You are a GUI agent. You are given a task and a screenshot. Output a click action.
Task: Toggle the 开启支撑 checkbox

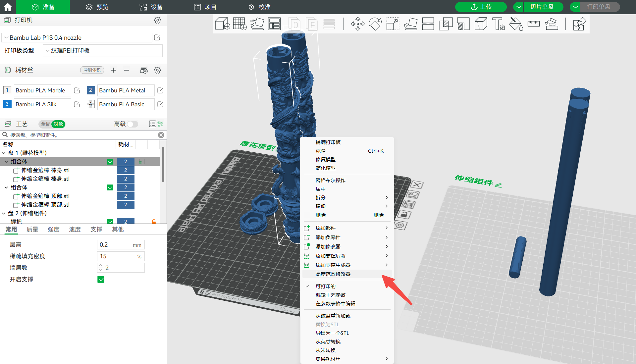tap(101, 280)
